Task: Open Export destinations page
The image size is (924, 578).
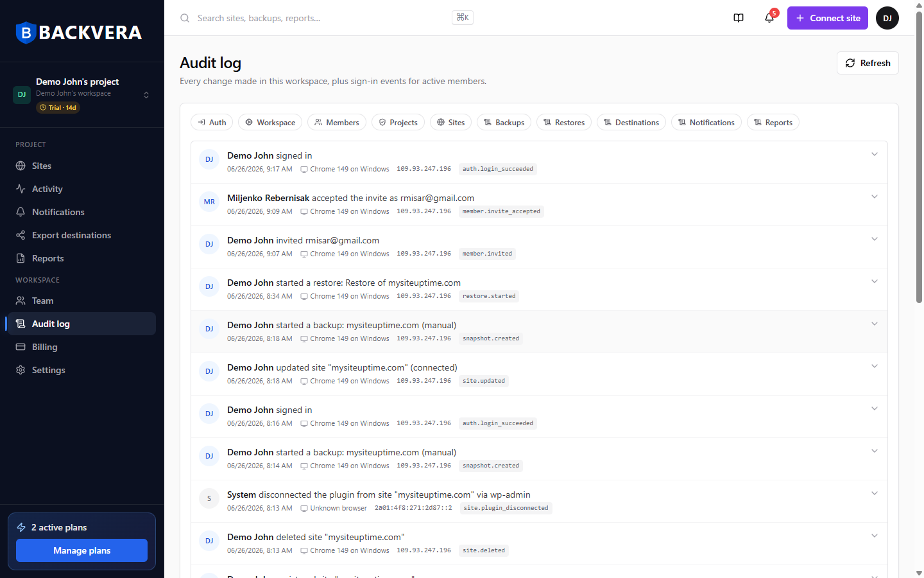Action: 81,235
